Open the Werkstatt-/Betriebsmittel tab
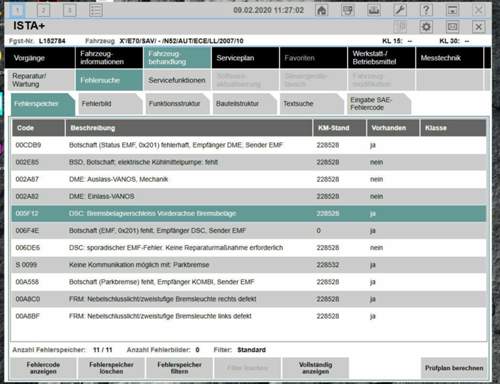This screenshot has height=384, width=500. coord(381,58)
